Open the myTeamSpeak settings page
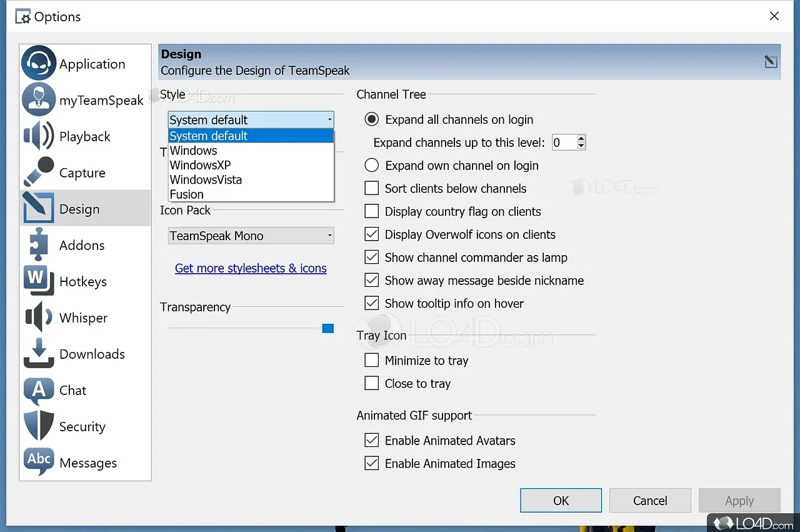This screenshot has width=800, height=532. [85, 100]
